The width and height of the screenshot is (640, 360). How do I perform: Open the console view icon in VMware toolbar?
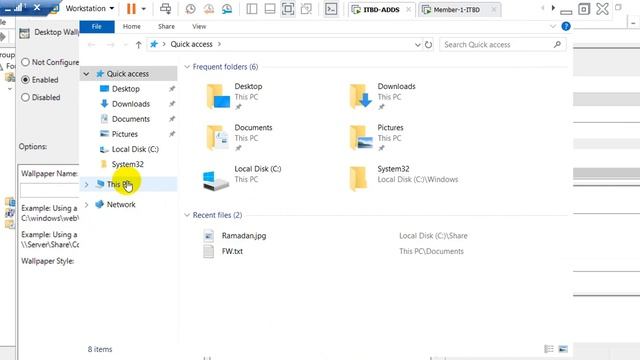331,9
